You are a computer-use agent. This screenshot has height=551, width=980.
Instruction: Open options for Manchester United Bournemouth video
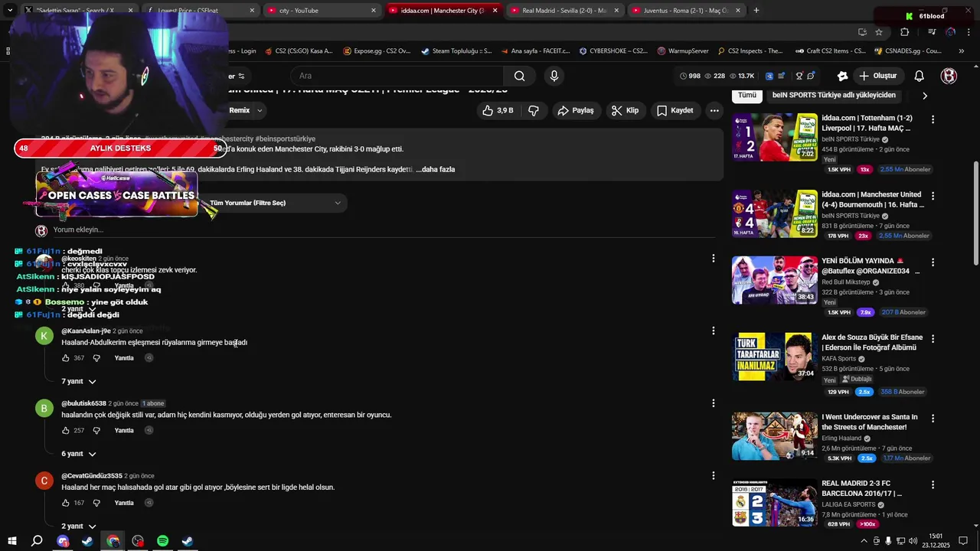coord(933,196)
